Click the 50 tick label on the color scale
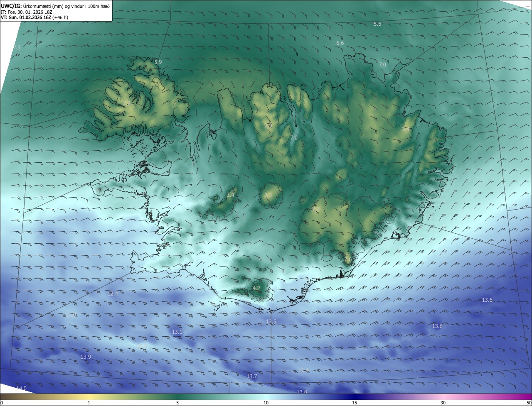 529,403
